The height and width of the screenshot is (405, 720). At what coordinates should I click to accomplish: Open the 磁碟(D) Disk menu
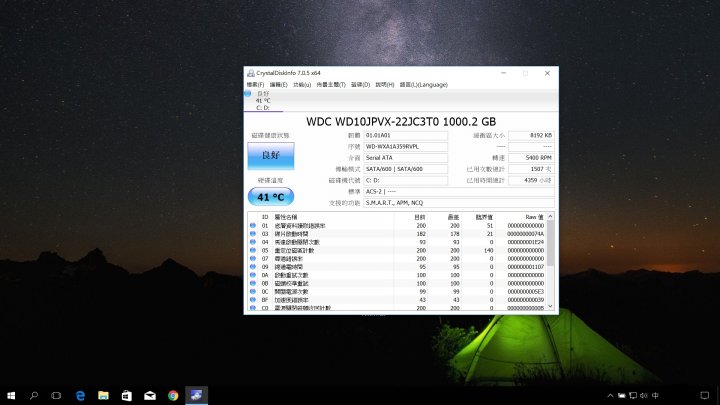[x=360, y=85]
